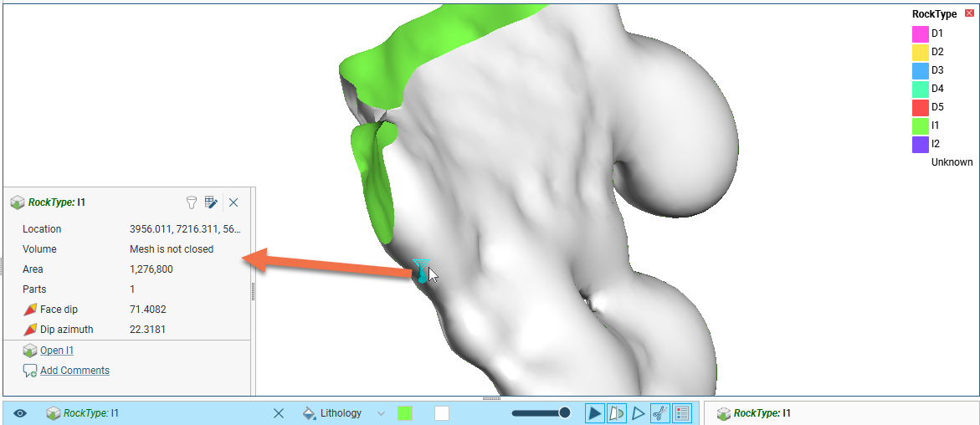Image resolution: width=980 pixels, height=425 pixels.
Task: Click the legend list icon in the shape list
Action: 682,413
